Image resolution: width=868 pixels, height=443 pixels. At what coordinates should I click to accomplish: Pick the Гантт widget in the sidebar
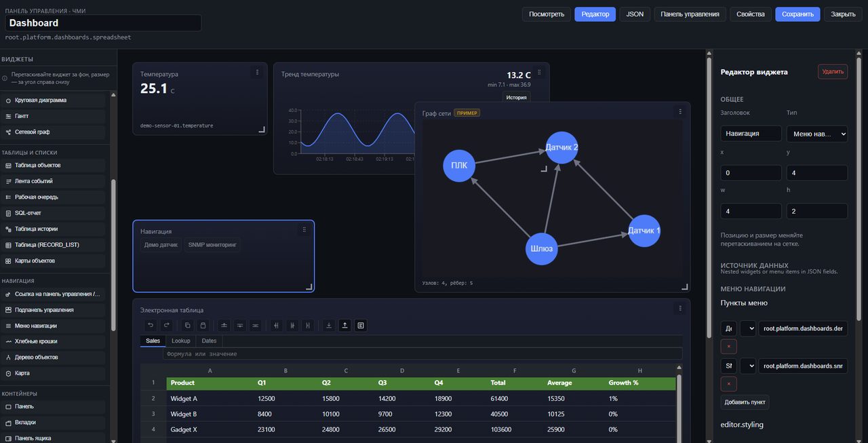(x=54, y=116)
